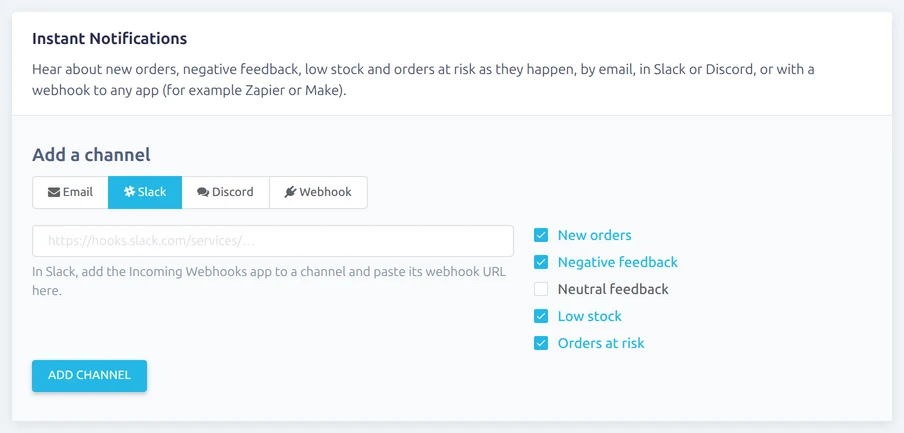904x433 pixels.
Task: Click the Neutral feedback label text
Action: tap(613, 289)
